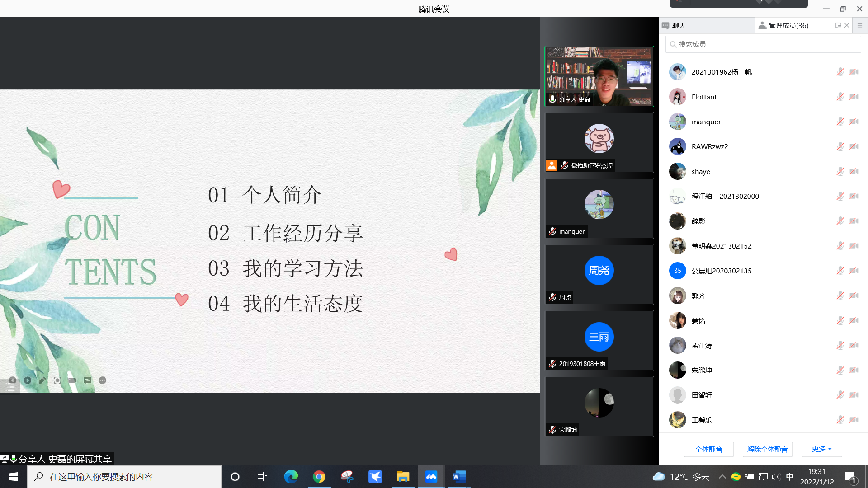This screenshot has height=488, width=868.
Task: Toggle microphone for member Flottant
Action: (840, 97)
